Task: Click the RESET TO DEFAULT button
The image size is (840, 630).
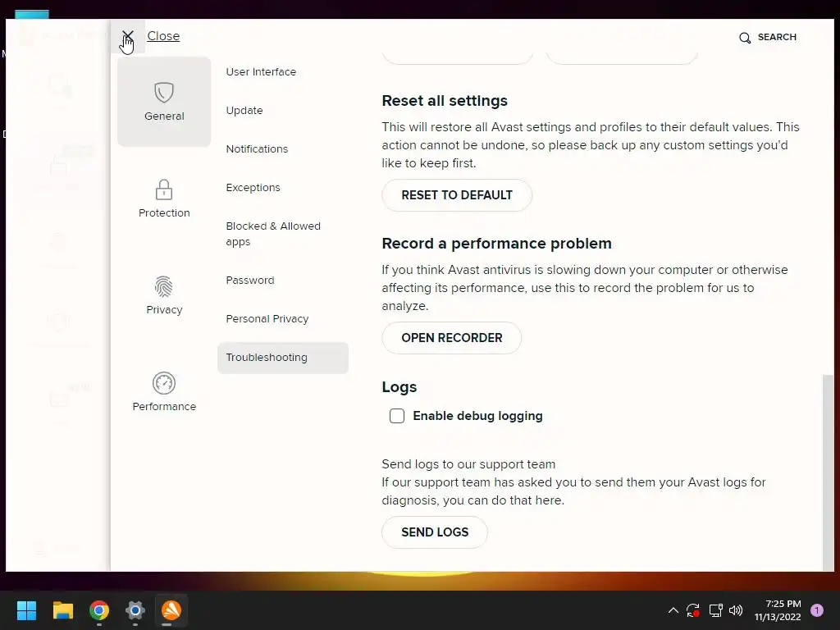Action: [x=457, y=195]
